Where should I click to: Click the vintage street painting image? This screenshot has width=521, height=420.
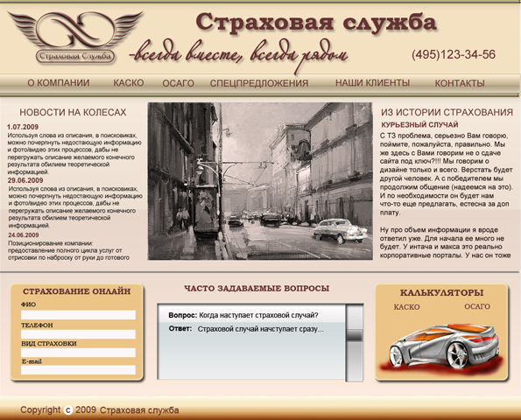[260, 181]
